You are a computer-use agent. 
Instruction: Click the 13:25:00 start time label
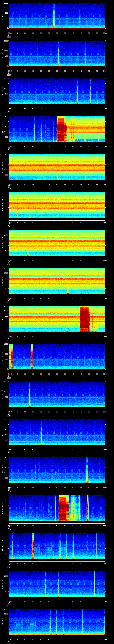click(x=9, y=147)
